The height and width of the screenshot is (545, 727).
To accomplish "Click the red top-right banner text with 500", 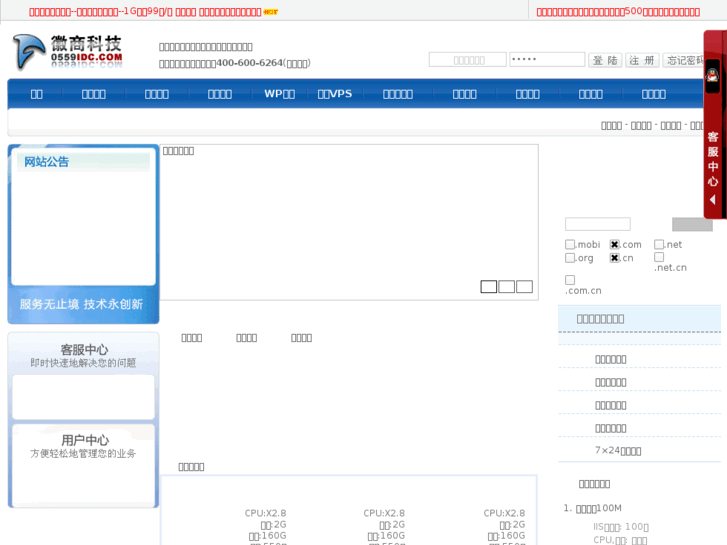I will click(x=618, y=12).
